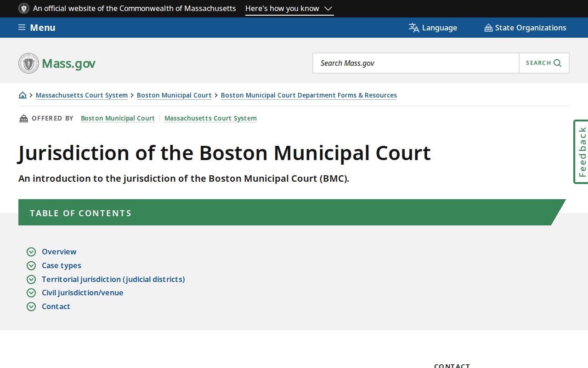Click the subtitle introducing BMC jurisdiction
Image resolution: width=588 pixels, height=368 pixels.
184,178
